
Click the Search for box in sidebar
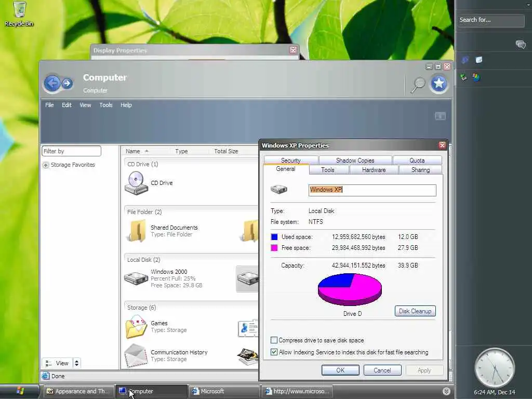point(490,20)
